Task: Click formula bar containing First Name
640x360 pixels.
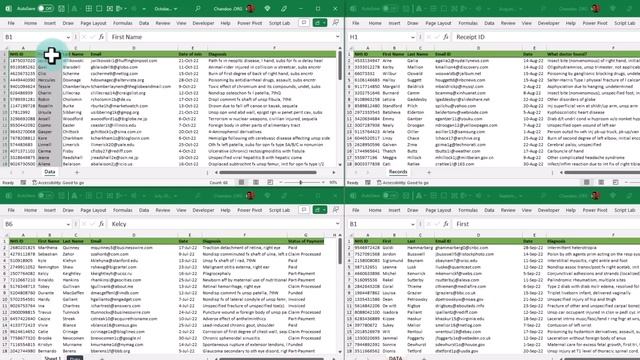Action: pos(221,37)
